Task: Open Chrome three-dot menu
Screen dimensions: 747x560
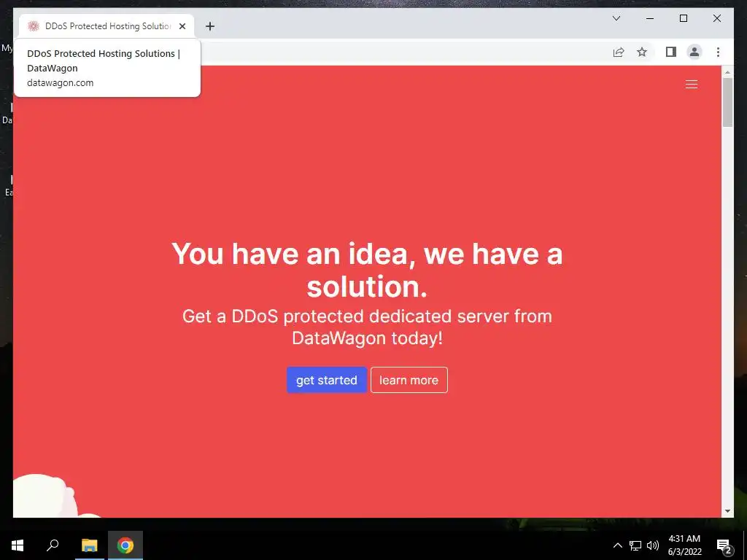Action: click(x=718, y=52)
